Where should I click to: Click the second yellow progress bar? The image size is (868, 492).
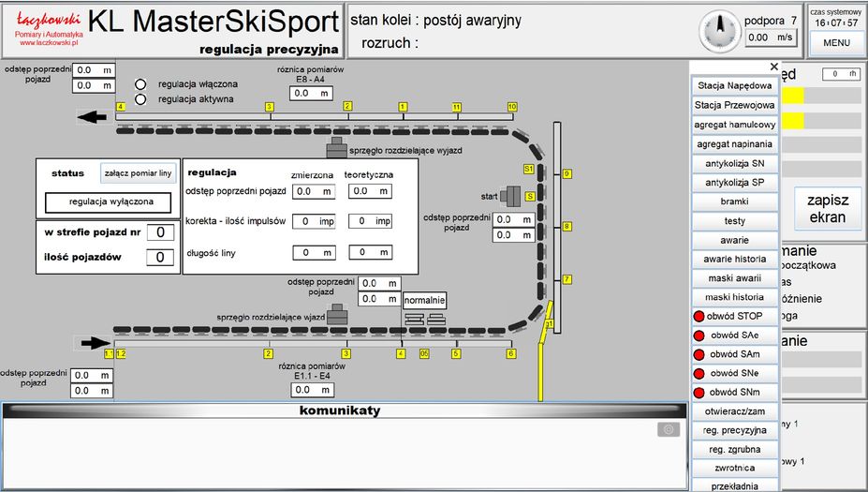click(x=794, y=121)
